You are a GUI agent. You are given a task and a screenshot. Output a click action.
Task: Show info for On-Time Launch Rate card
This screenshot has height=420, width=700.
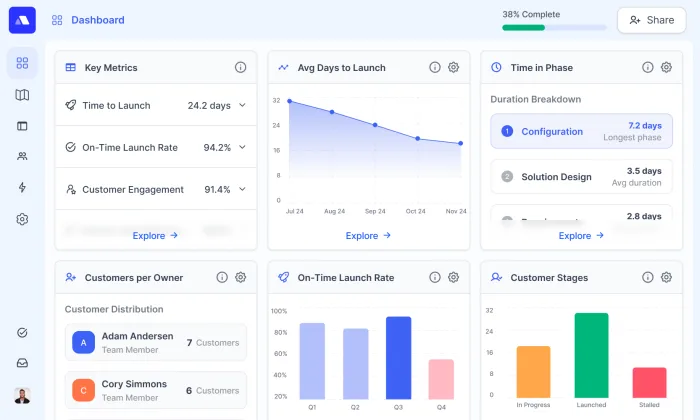[435, 277]
